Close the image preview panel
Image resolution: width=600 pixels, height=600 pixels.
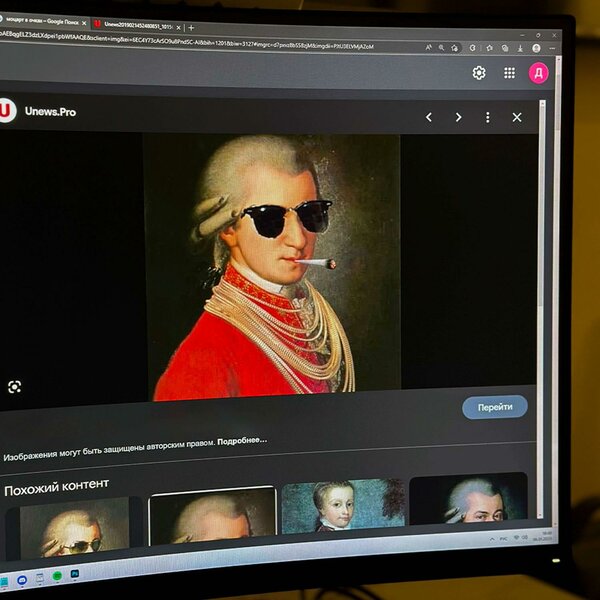(517, 117)
